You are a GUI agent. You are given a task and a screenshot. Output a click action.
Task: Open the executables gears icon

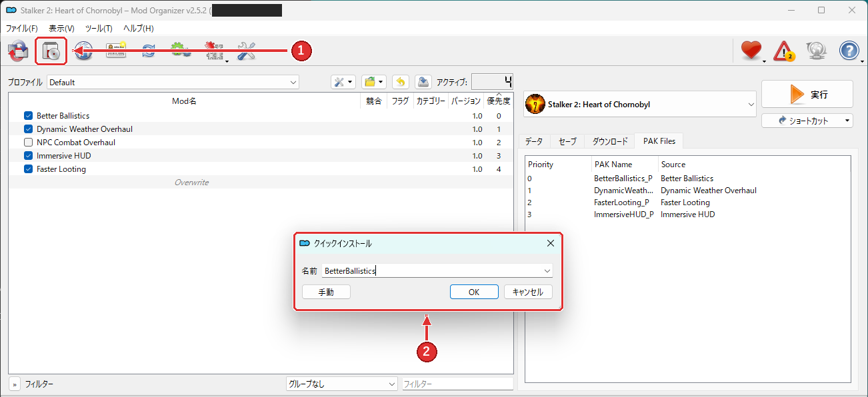(181, 51)
